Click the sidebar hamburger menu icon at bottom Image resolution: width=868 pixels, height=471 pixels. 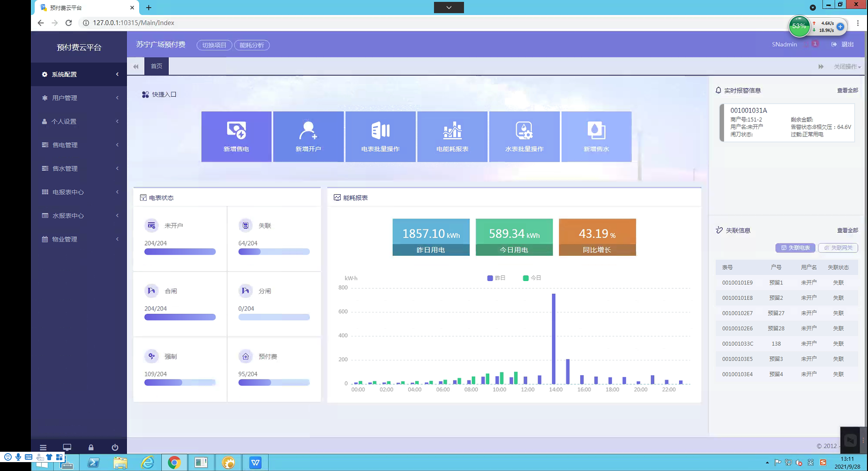(x=43, y=448)
